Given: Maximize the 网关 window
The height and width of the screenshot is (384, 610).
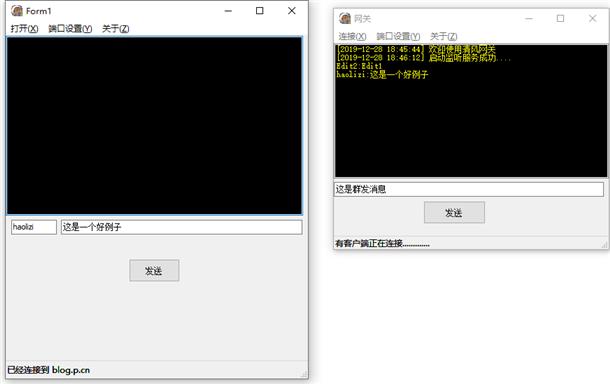Looking at the screenshot, I should tap(560, 18).
